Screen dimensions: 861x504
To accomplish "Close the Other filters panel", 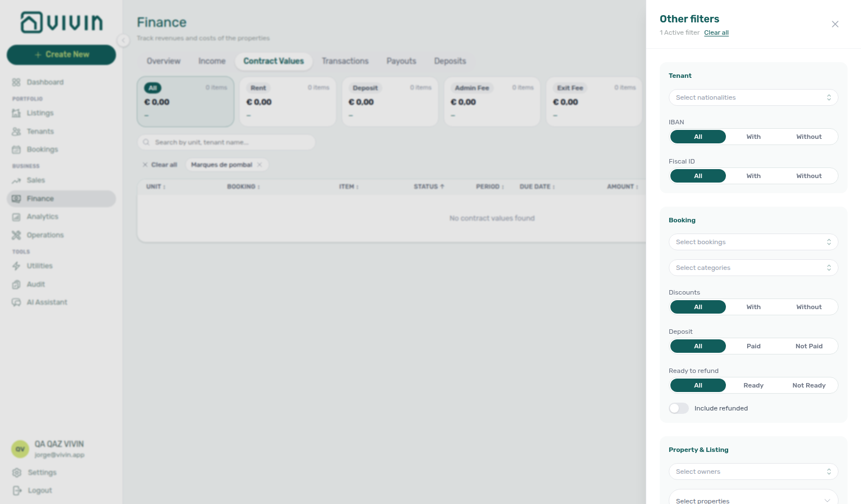I will [835, 24].
